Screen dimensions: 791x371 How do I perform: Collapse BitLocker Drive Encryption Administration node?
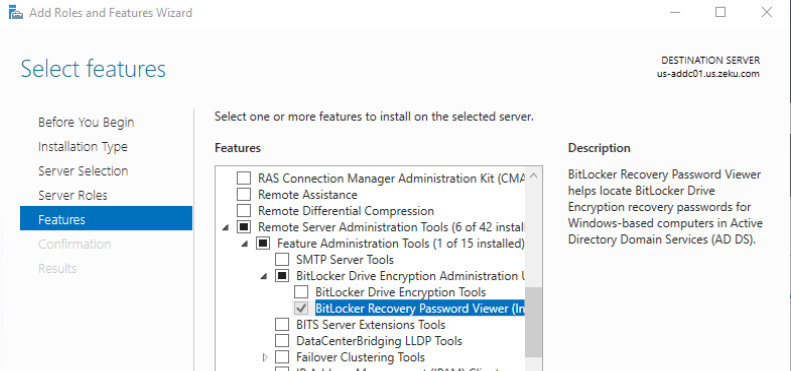[263, 276]
